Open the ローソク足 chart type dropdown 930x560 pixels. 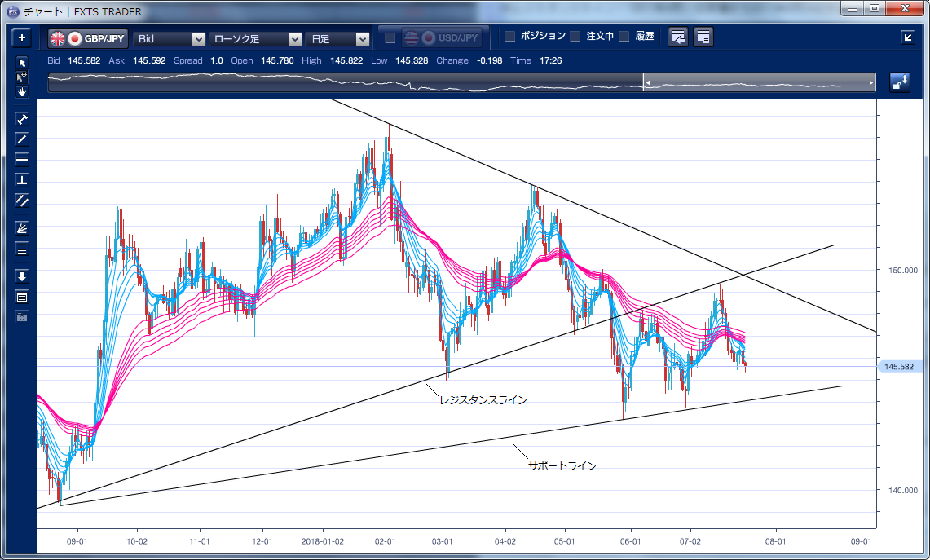[255, 38]
